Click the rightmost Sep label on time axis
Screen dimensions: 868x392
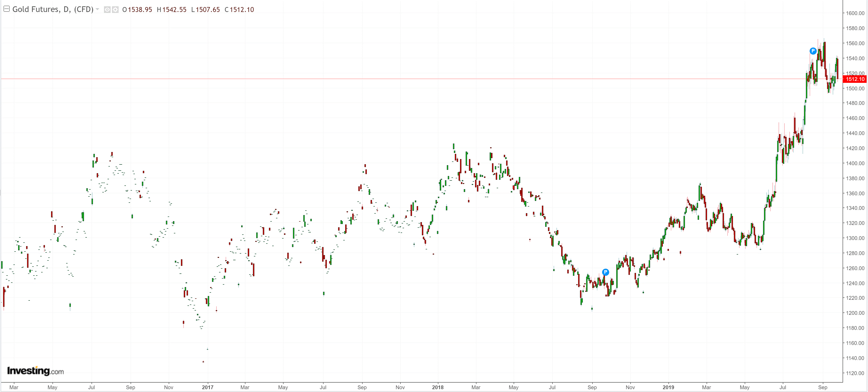coord(823,387)
